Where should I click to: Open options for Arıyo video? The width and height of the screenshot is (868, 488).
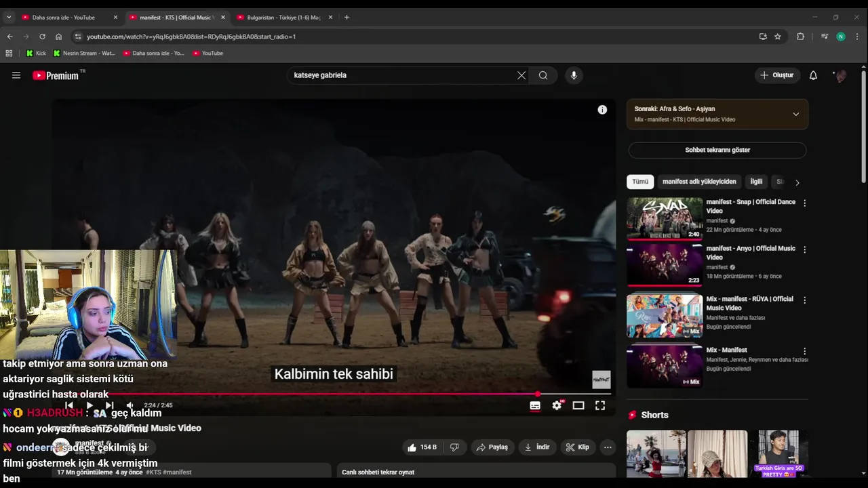[805, 249]
